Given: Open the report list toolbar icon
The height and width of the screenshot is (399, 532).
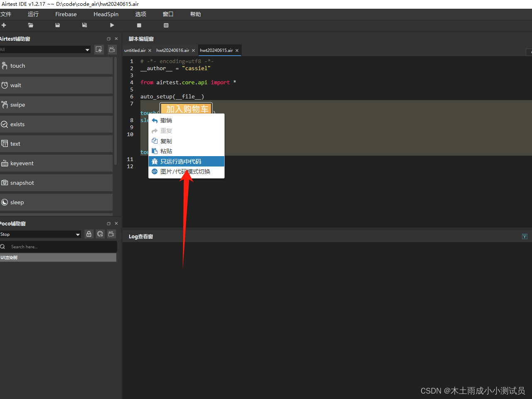Looking at the screenshot, I should 166,25.
